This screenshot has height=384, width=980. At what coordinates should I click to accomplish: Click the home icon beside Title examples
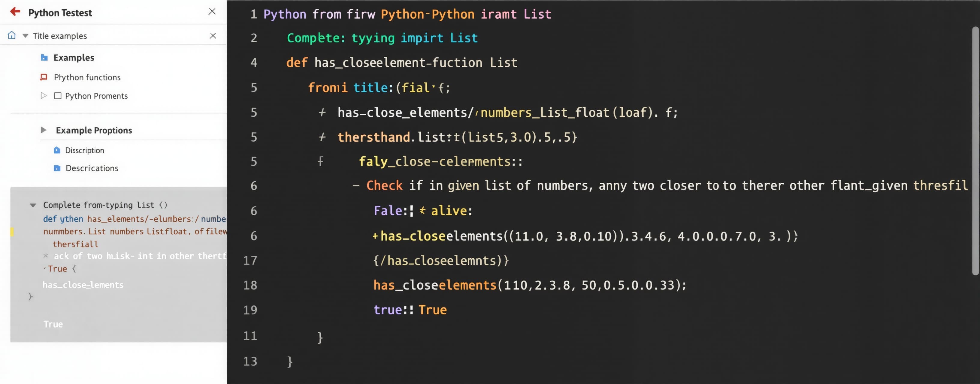click(x=12, y=35)
